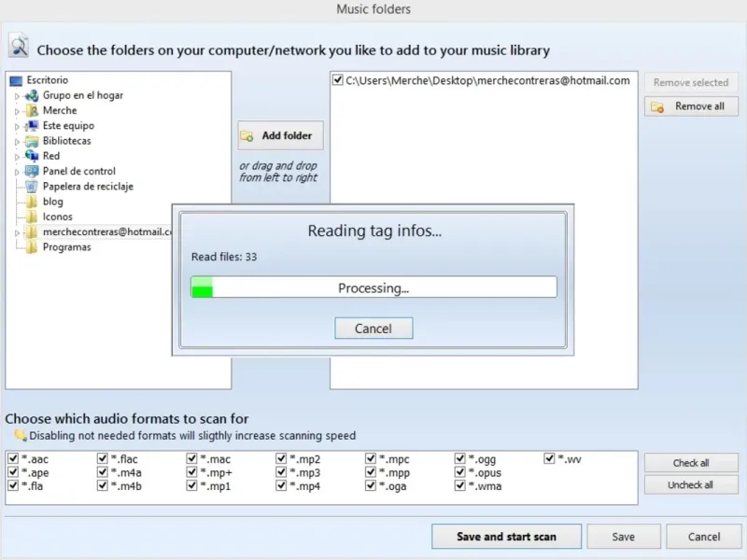747x560 pixels.
Task: Toggle the *.wma format checkbox
Action: [459, 485]
